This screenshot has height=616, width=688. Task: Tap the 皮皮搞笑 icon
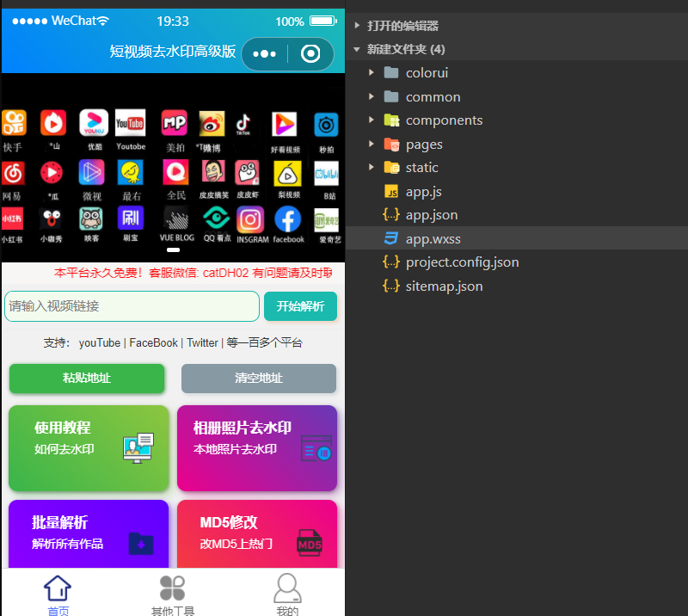213,172
